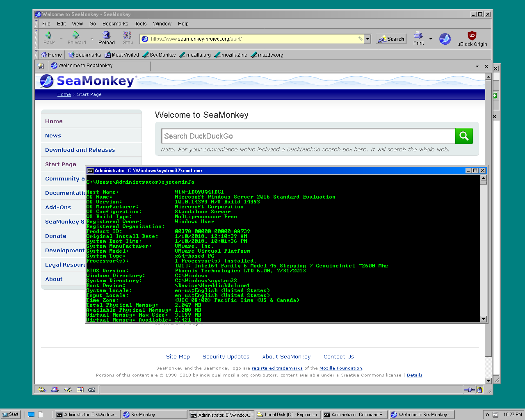525x420 pixels.
Task: Open the Print button dropdown arrow
Action: 431,39
